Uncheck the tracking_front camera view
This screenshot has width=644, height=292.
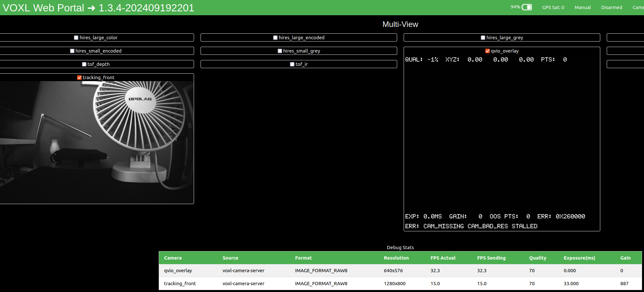pyautogui.click(x=79, y=78)
